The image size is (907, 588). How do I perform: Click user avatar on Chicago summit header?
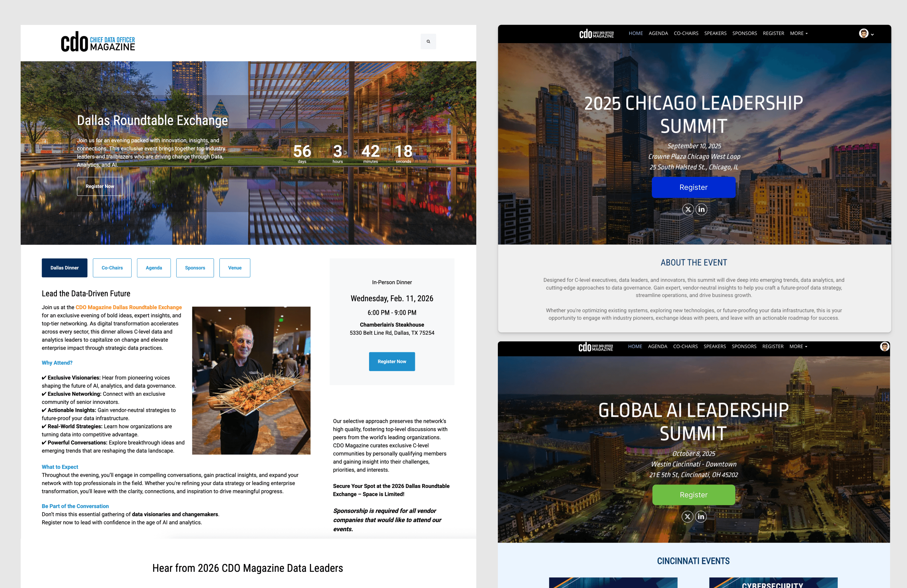[863, 33]
